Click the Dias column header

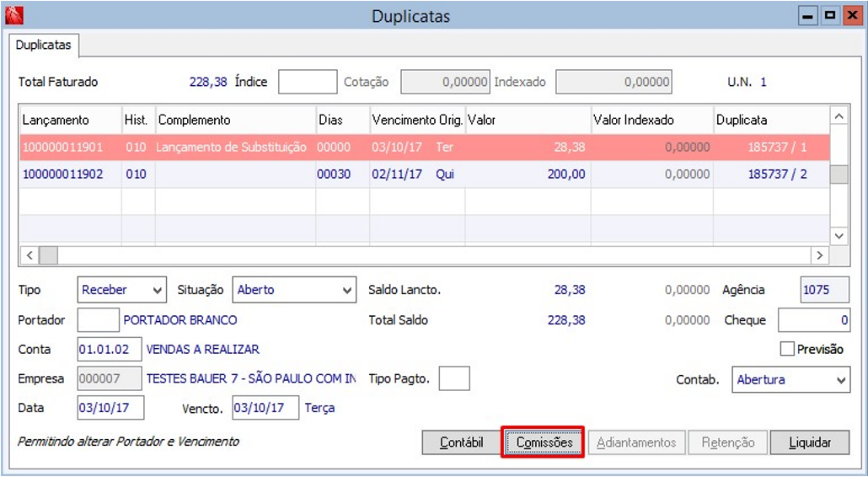[x=343, y=120]
